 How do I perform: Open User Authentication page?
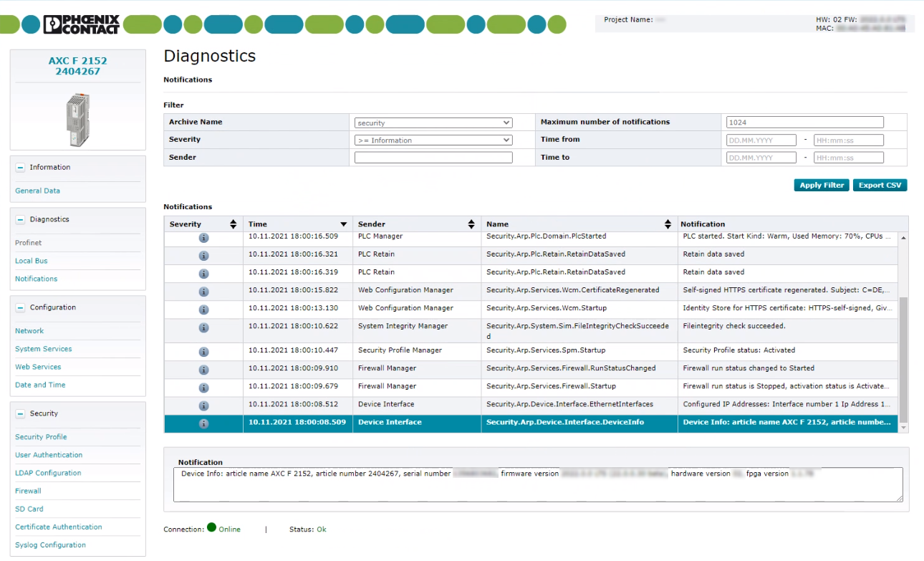pos(49,455)
